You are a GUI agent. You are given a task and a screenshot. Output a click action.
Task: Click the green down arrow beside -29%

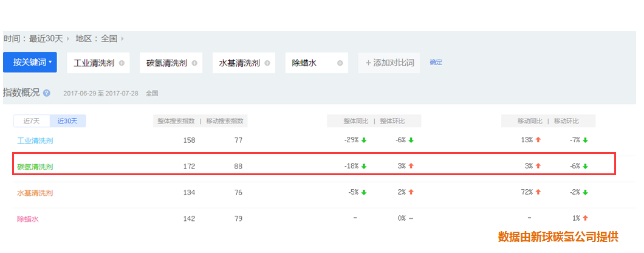coord(364,140)
